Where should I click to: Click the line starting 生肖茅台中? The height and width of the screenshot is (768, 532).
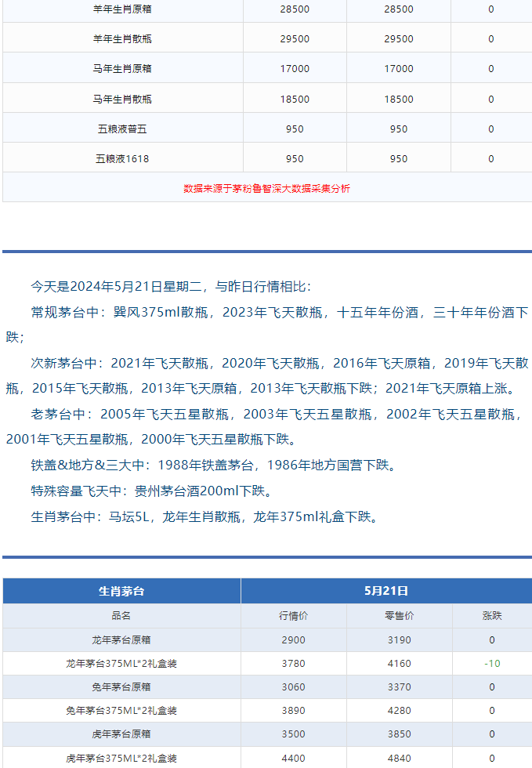click(206, 516)
